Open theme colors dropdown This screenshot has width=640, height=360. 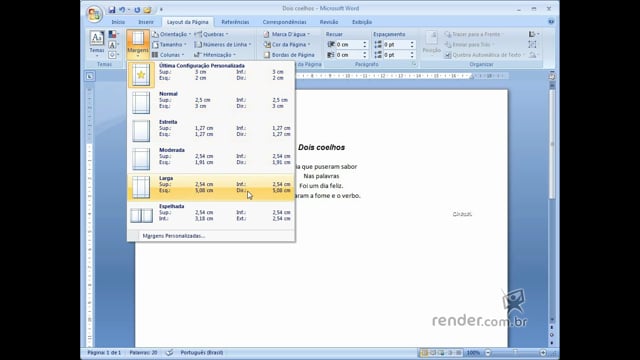tap(113, 34)
